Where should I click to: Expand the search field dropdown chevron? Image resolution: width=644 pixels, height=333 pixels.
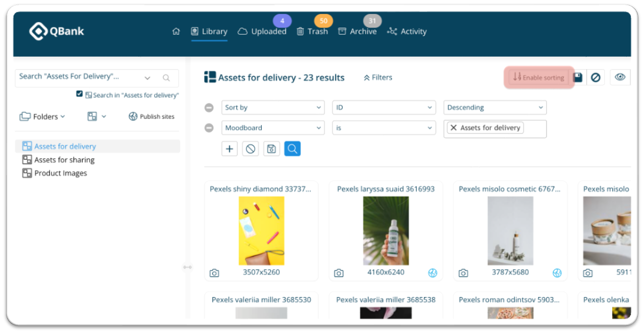147,78
